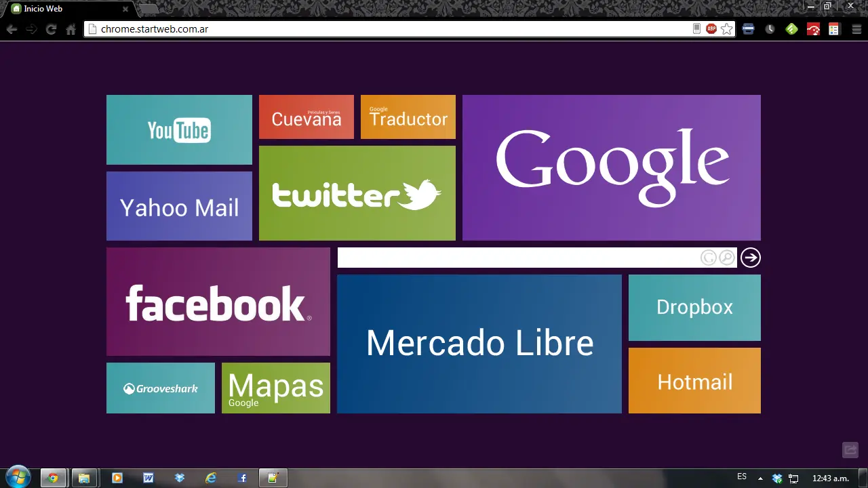
Task: Close the Inicio Web tab
Action: 125,9
